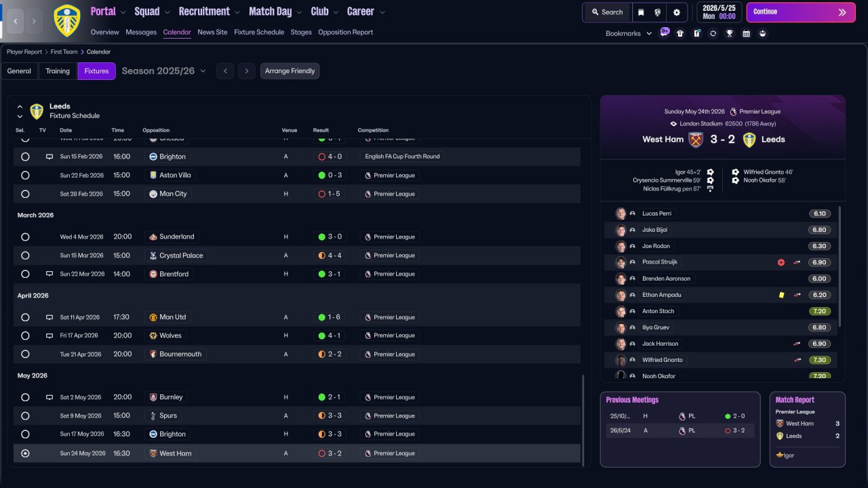Image resolution: width=868 pixels, height=488 pixels.
Task: Click the TV icon on Sat 2 May row
Action: coord(49,397)
